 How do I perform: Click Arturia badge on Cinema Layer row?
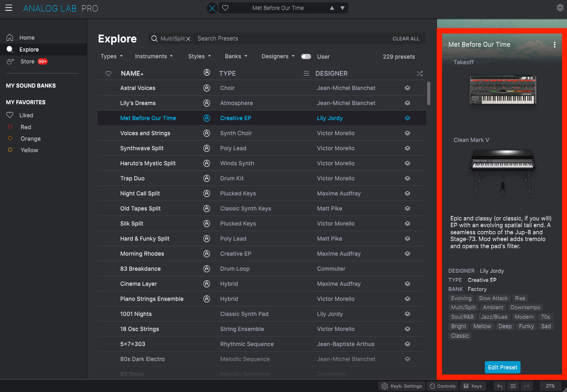coord(207,284)
